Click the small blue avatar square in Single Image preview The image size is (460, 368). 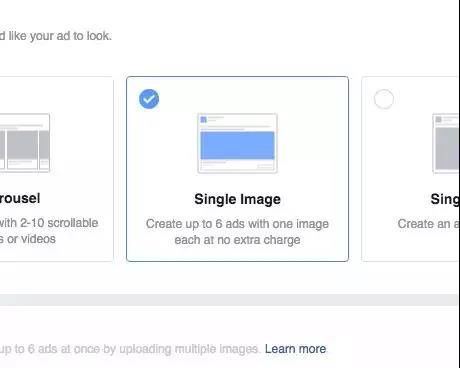203,119
